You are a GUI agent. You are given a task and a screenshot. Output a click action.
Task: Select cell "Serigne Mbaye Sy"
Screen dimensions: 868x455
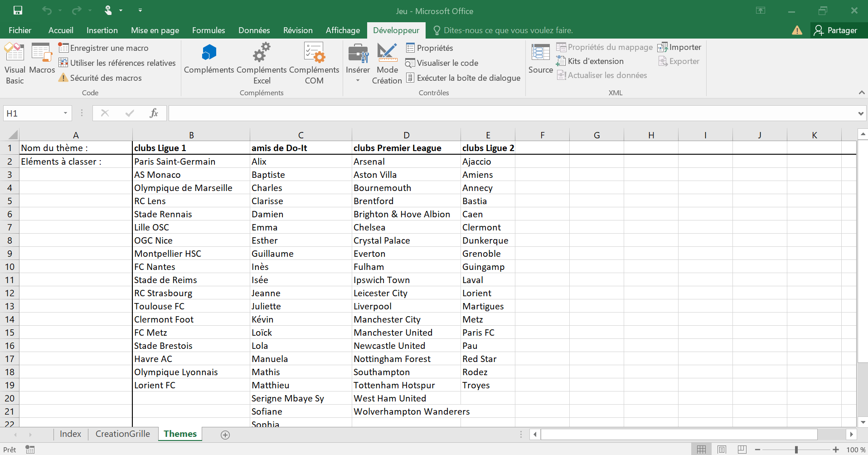pyautogui.click(x=301, y=398)
